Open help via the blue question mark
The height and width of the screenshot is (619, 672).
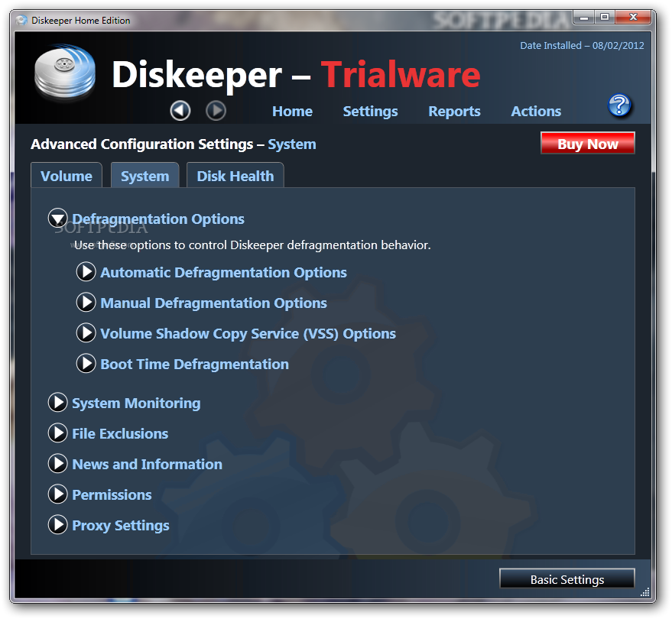pyautogui.click(x=619, y=105)
